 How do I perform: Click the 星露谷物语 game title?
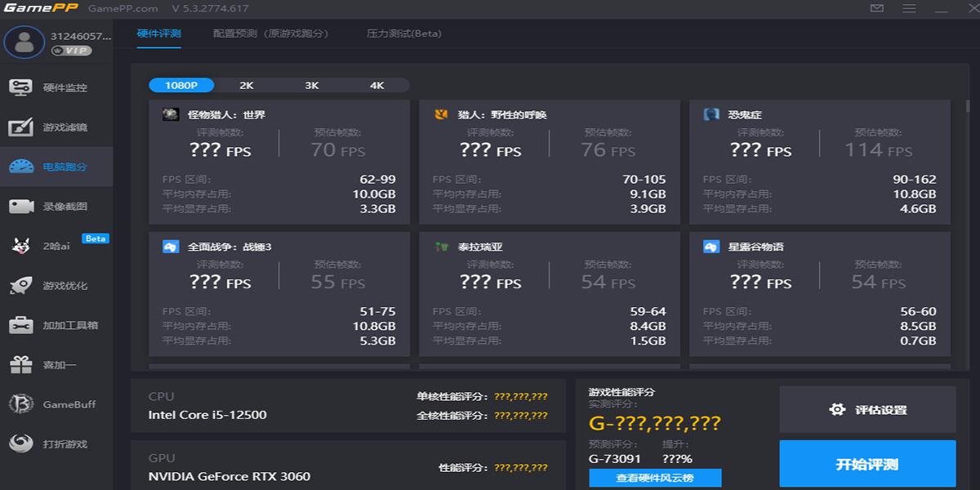756,247
